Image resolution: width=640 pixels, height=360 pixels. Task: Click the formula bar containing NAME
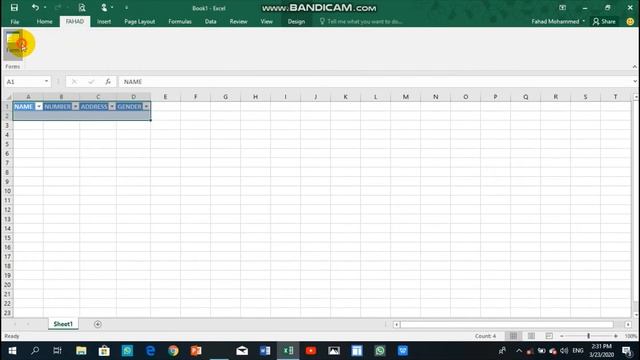tap(376, 82)
